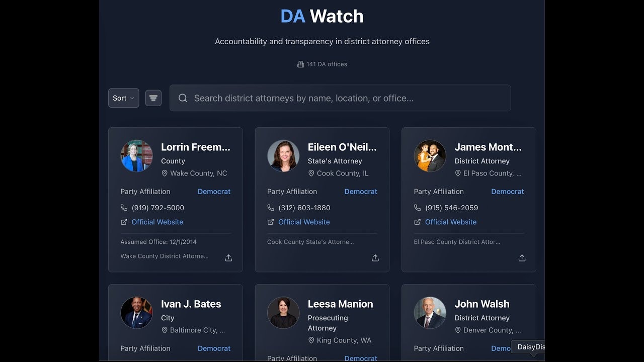Click Lorrin Freeman's profile photo
The image size is (644, 362).
[x=136, y=156]
